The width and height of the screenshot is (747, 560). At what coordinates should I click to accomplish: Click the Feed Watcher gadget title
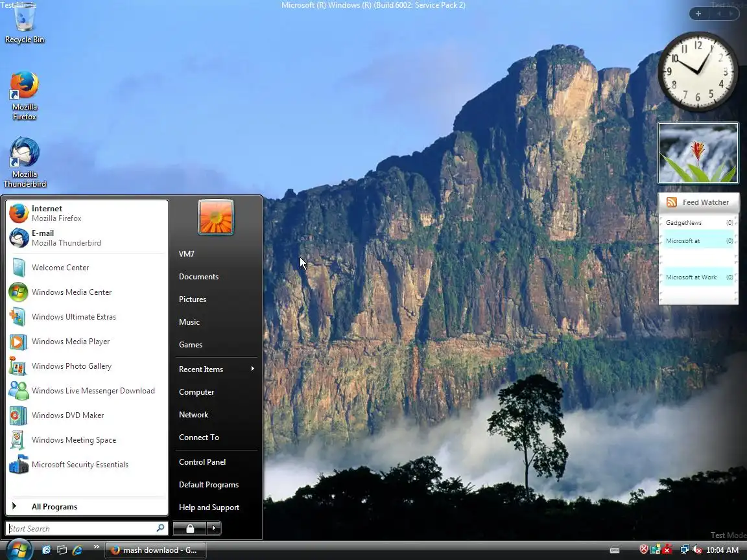[705, 202]
